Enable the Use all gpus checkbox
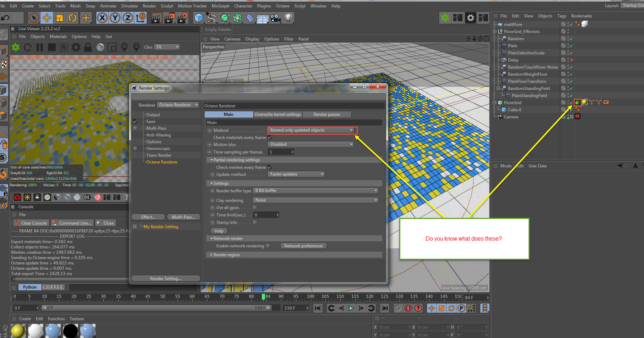644x338 pixels. pyautogui.click(x=255, y=208)
